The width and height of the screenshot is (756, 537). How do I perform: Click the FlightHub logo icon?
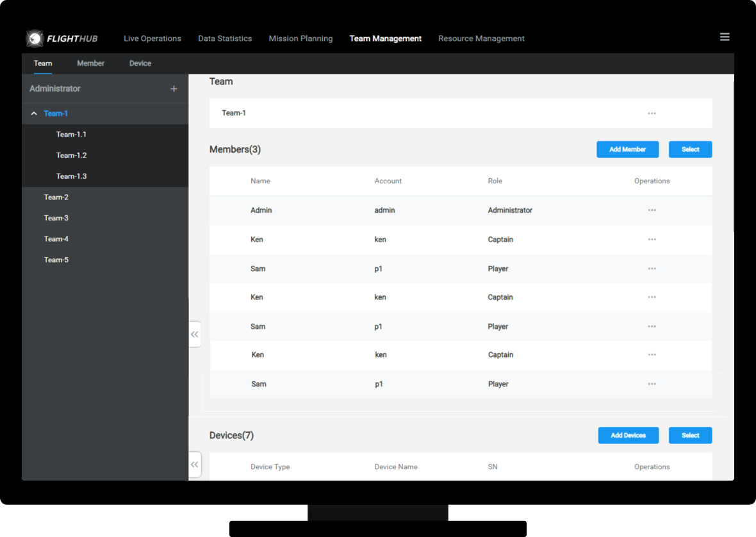[35, 38]
